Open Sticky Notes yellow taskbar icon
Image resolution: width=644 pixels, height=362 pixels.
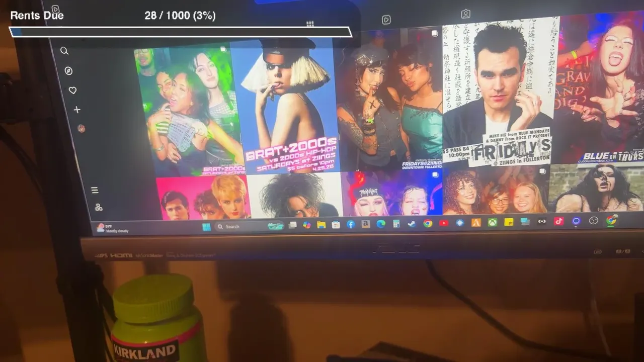509,222
